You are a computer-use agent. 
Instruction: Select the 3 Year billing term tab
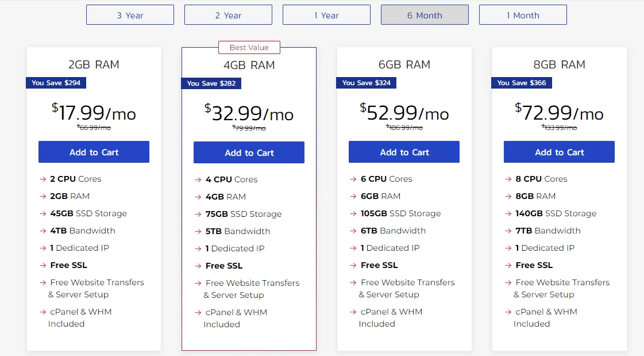[130, 15]
